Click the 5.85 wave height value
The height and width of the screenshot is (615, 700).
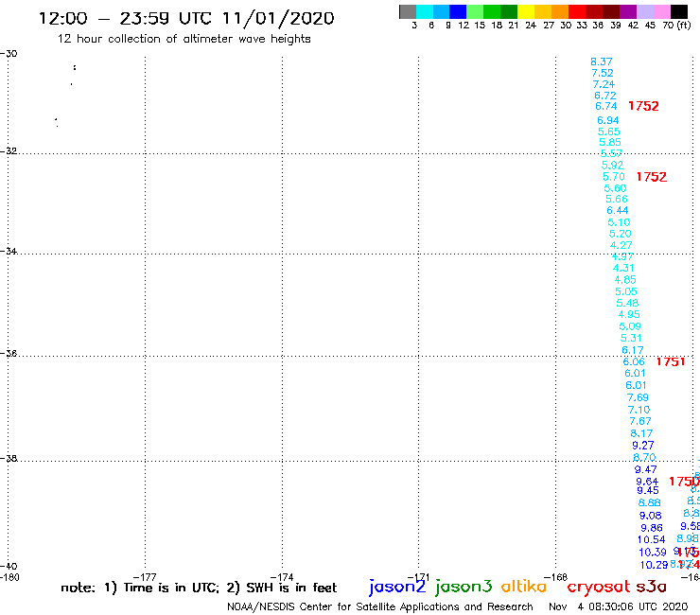610,143
